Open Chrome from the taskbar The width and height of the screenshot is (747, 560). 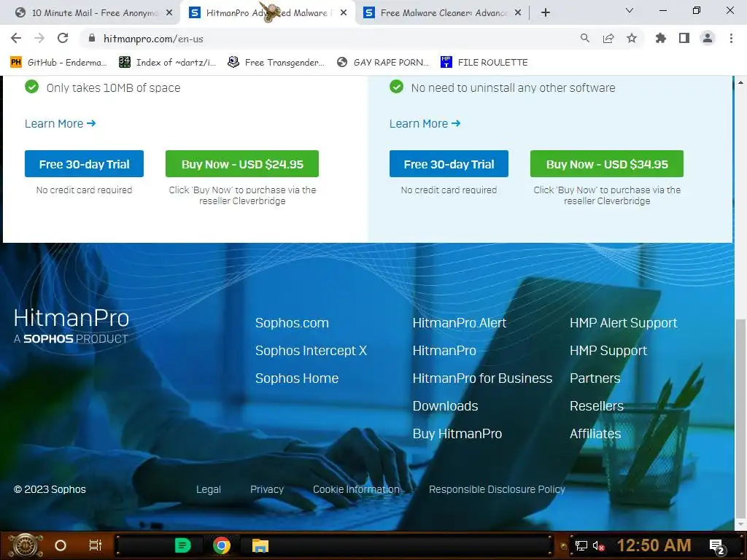point(222,545)
